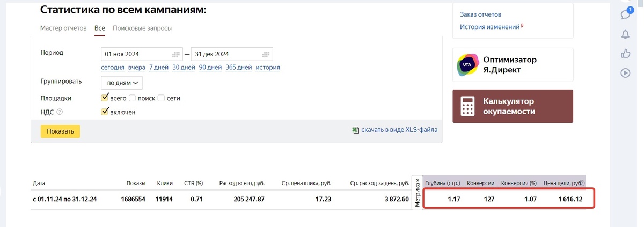Collapse the Метрика columns expander
This screenshot has height=227, width=644.
pyautogui.click(x=418, y=192)
